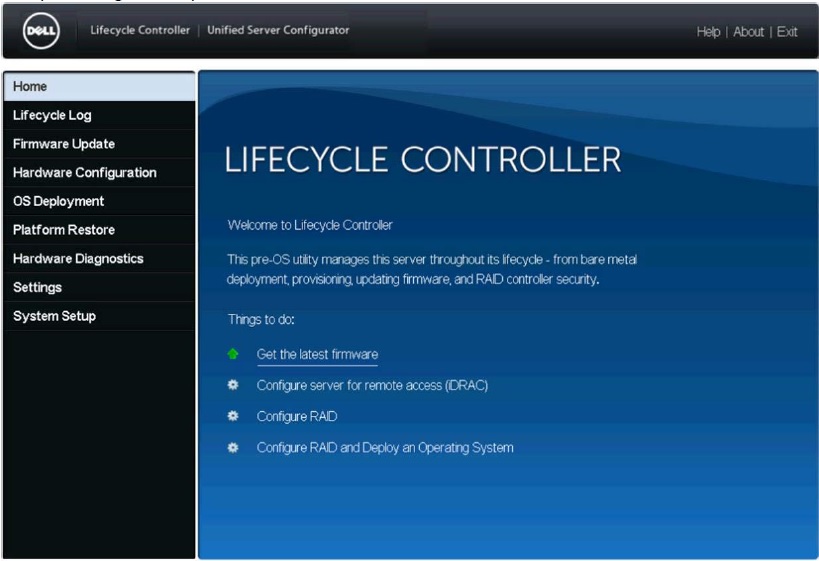Go to System Setup
The height and width of the screenshot is (561, 819).
[99, 316]
